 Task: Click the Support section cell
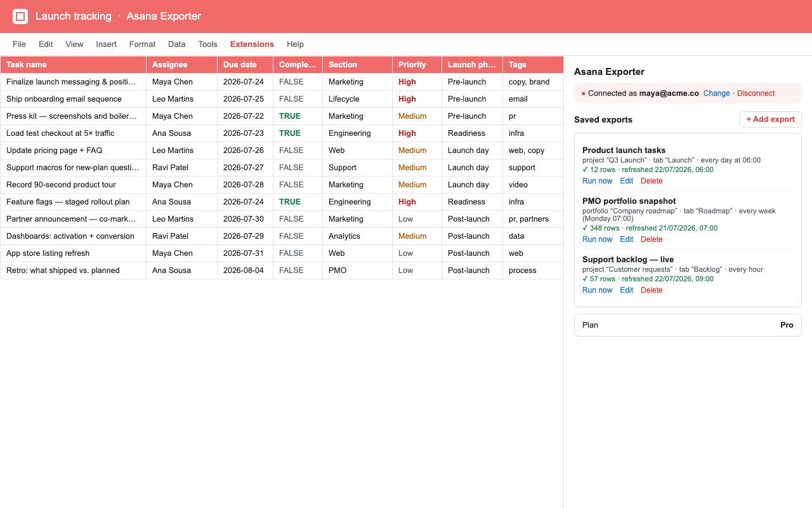point(357,168)
